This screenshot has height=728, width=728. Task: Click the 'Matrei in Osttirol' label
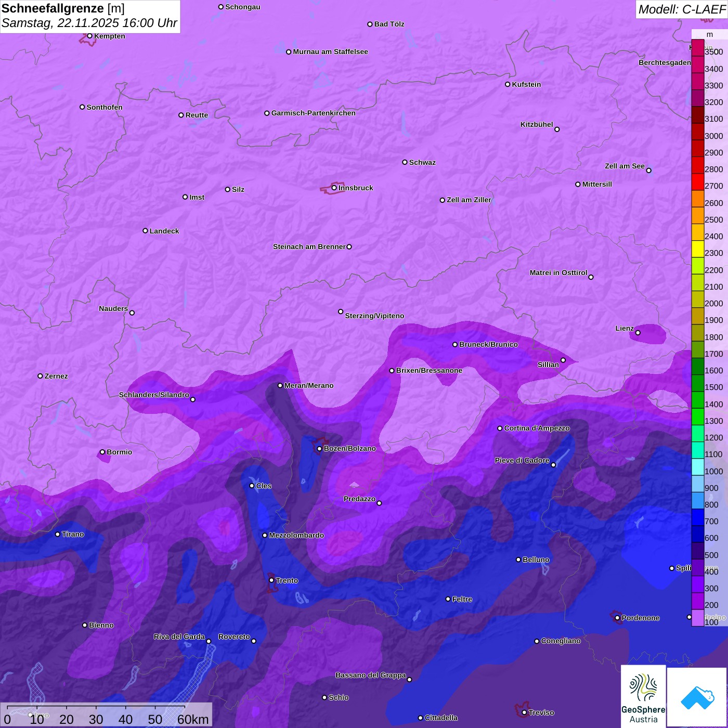point(558,273)
